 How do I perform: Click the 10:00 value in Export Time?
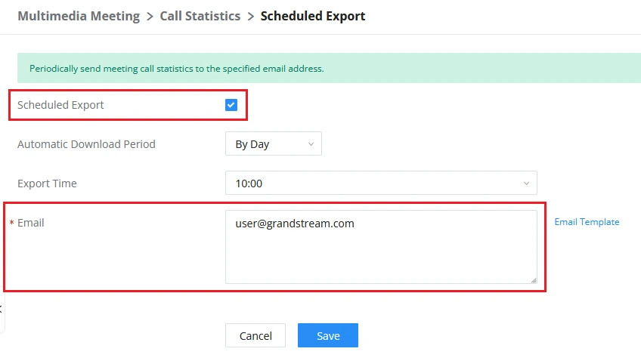click(249, 184)
